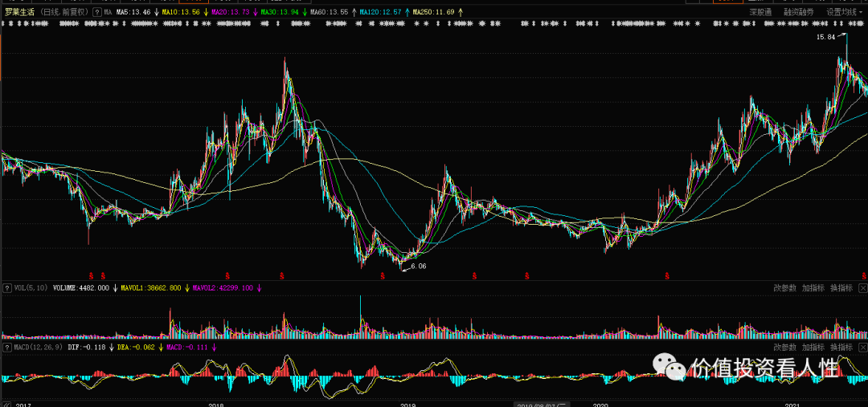This screenshot has height=407, width=868.
Task: Open the 融资融券 link
Action: coord(799,11)
